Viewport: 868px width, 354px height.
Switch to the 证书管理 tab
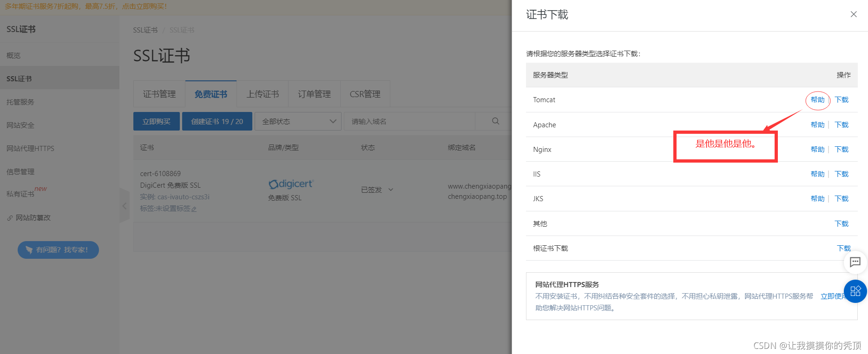pyautogui.click(x=159, y=94)
